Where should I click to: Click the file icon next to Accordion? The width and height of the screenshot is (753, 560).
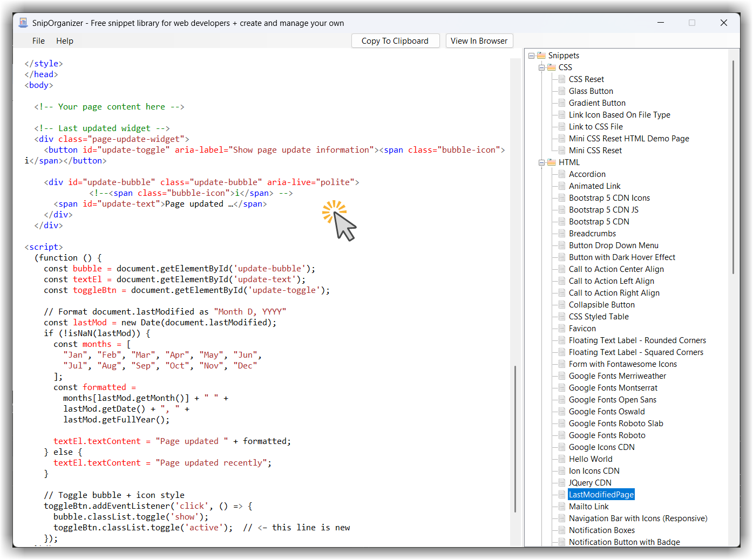tap(562, 174)
